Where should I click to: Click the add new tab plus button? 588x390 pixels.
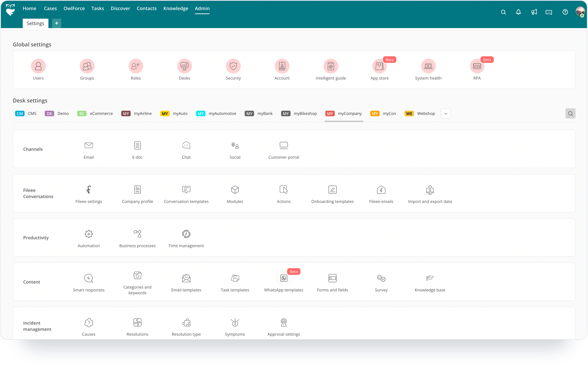(56, 23)
